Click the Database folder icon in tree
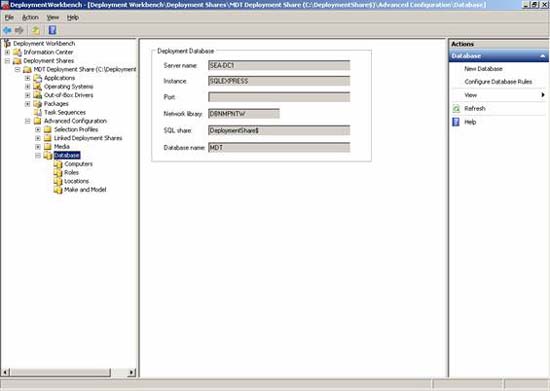This screenshot has width=550, height=391. (x=48, y=155)
